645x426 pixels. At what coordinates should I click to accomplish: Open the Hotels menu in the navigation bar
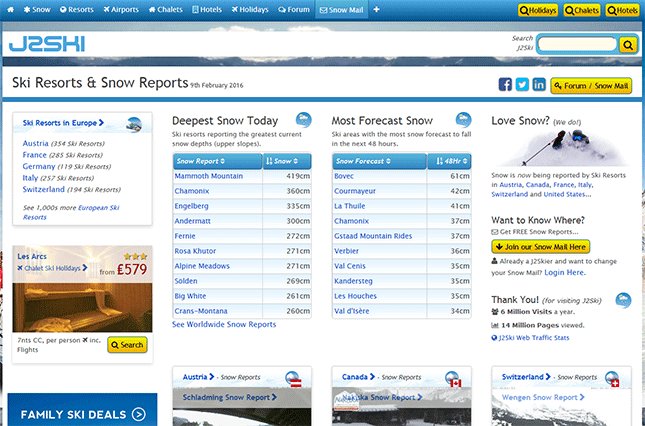pos(207,9)
